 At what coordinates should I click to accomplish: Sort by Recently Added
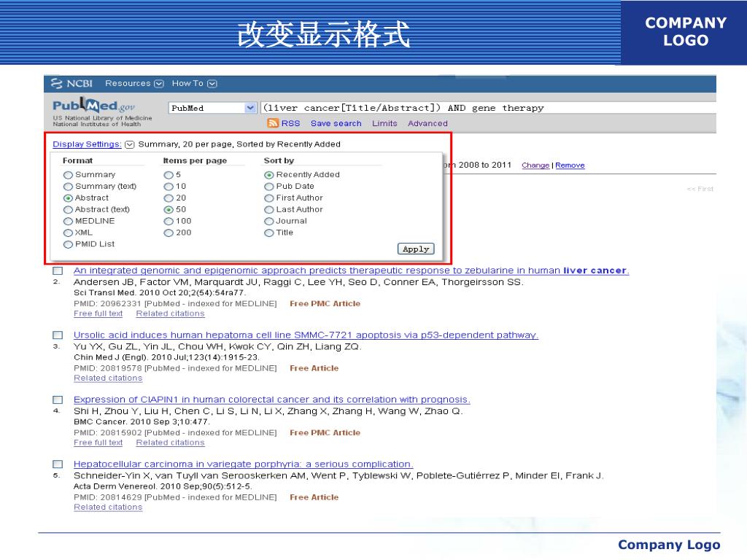pos(269,175)
